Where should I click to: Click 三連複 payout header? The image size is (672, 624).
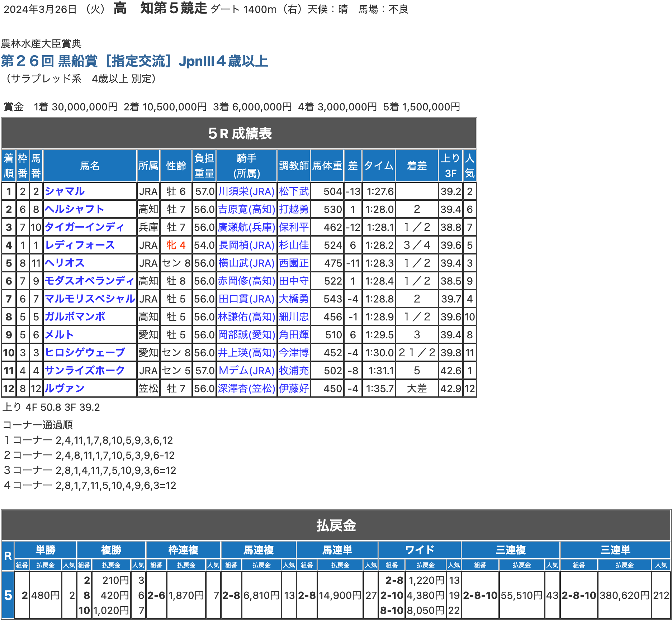pos(511,550)
